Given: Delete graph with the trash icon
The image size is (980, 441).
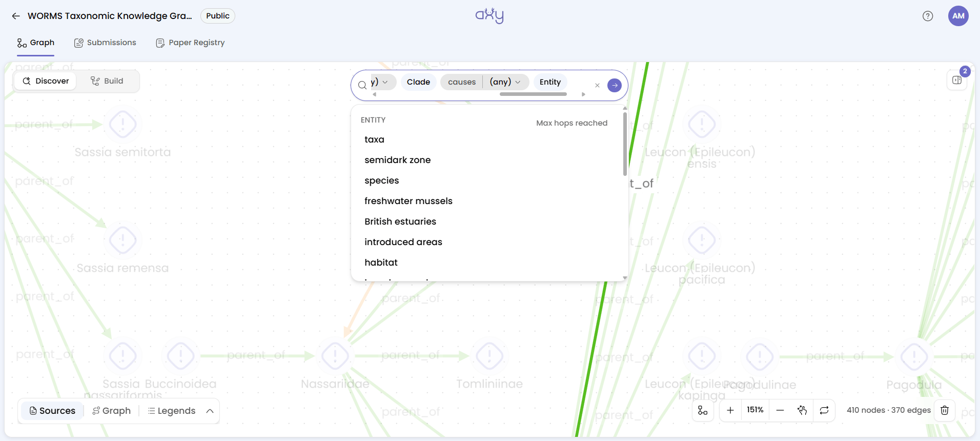Looking at the screenshot, I should click(945, 410).
